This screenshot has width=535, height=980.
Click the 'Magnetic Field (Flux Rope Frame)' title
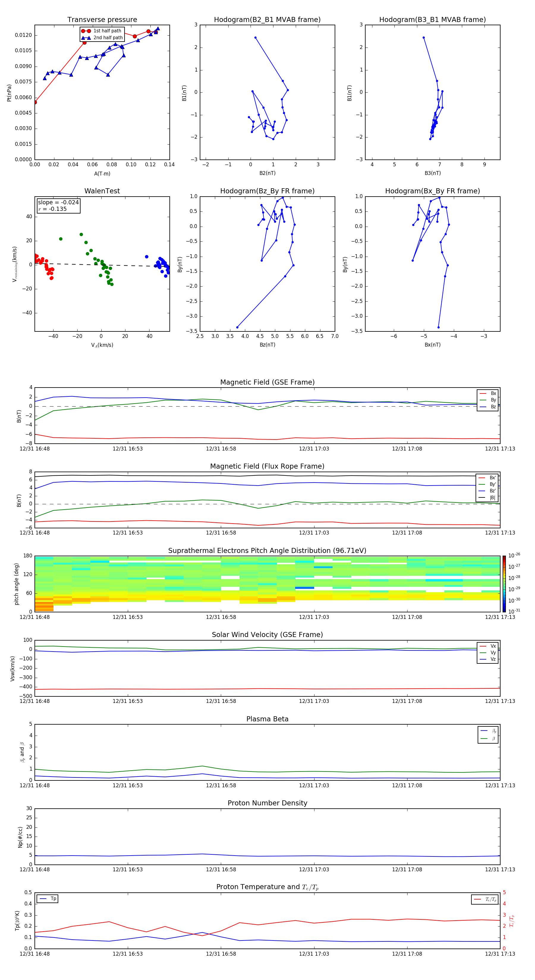pos(267,467)
